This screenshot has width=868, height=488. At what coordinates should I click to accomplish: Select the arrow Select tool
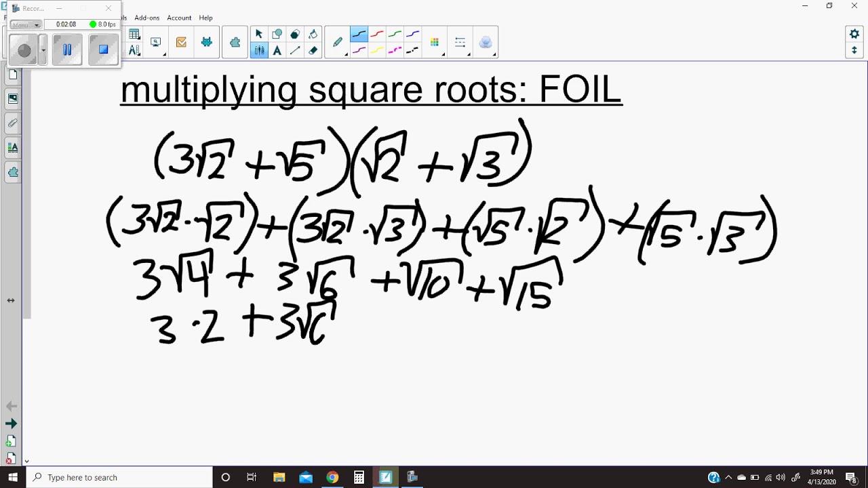coord(258,34)
